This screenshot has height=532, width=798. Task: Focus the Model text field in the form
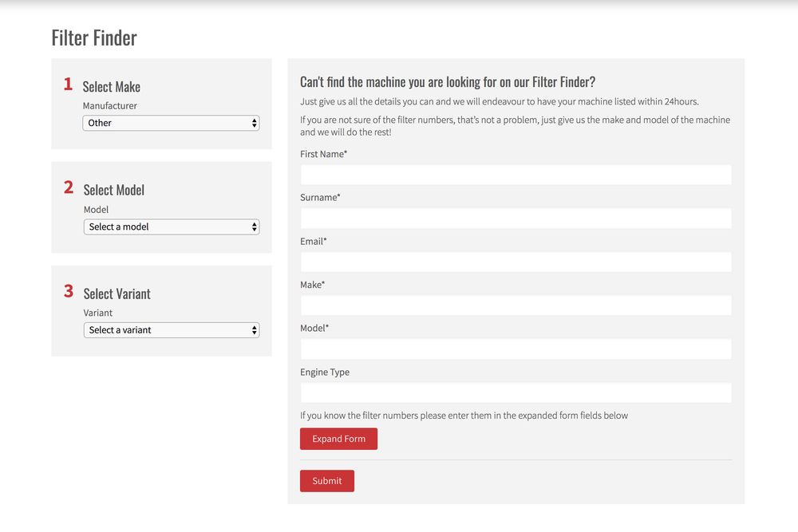[x=516, y=349]
